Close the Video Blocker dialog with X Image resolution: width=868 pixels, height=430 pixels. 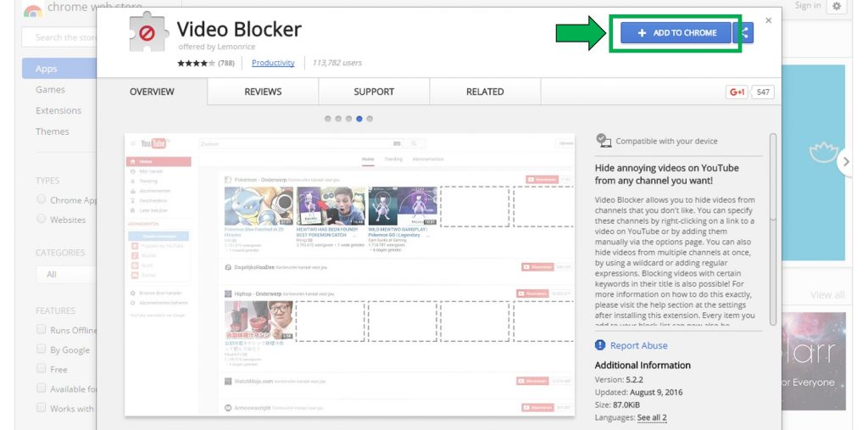coord(768,20)
